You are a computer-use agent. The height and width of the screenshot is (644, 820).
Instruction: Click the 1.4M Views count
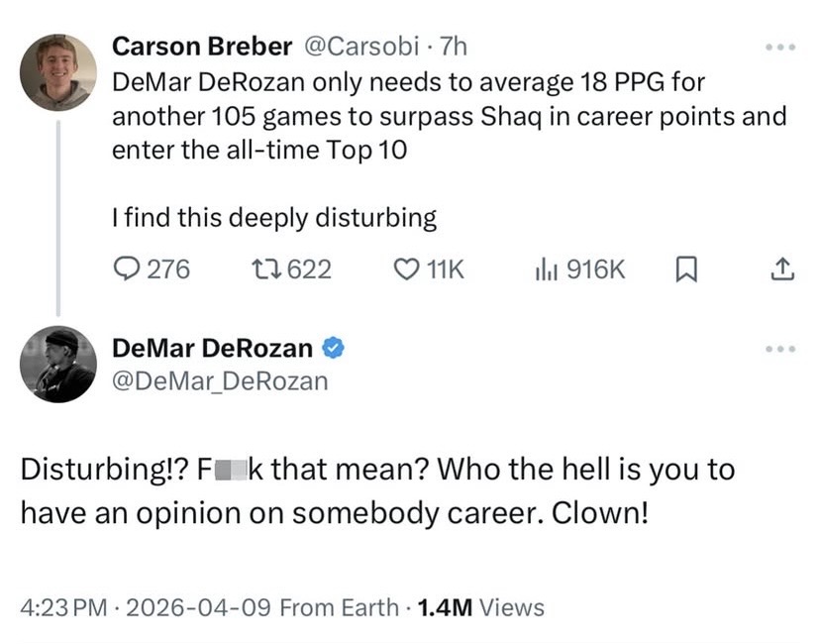click(481, 608)
